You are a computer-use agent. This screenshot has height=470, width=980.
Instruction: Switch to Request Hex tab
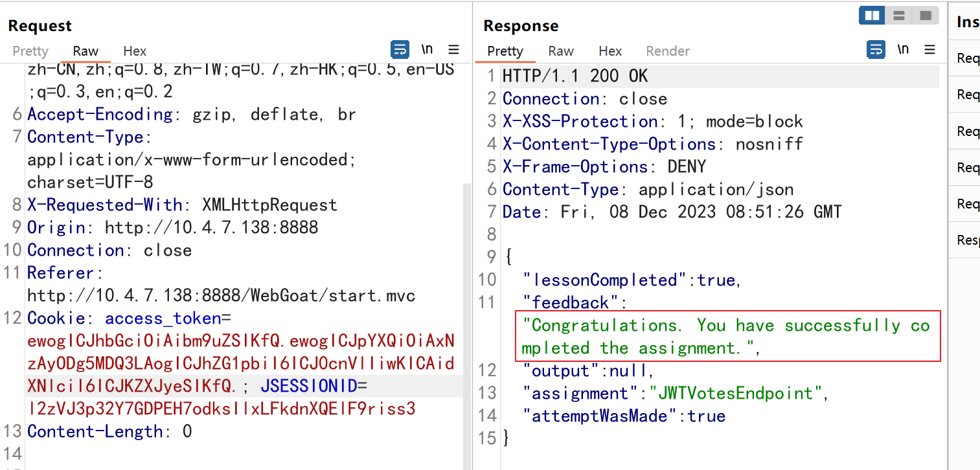pos(135,51)
